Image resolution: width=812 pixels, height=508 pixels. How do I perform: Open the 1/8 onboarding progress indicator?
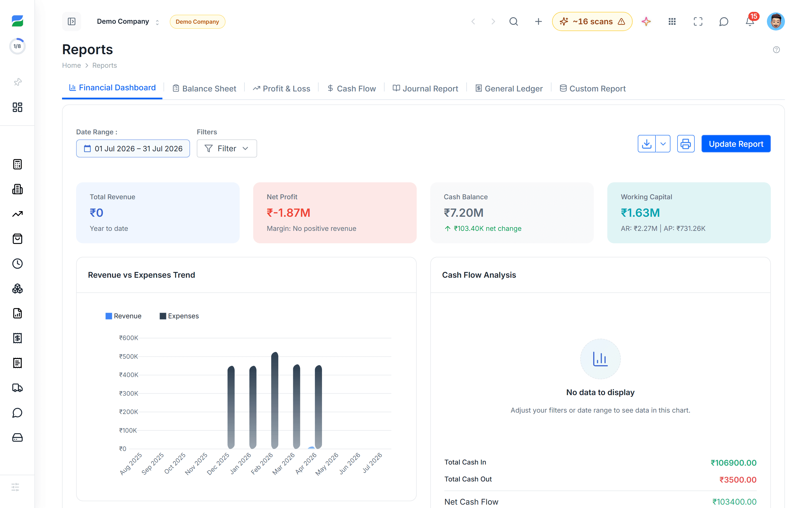(x=17, y=46)
